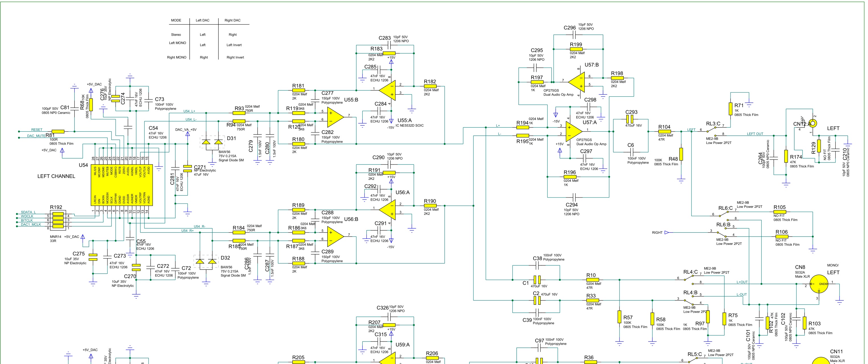The width and height of the screenshot is (868, 364).
Task: Click the 'LEFT CHANNEL' label
Action: pos(56,176)
